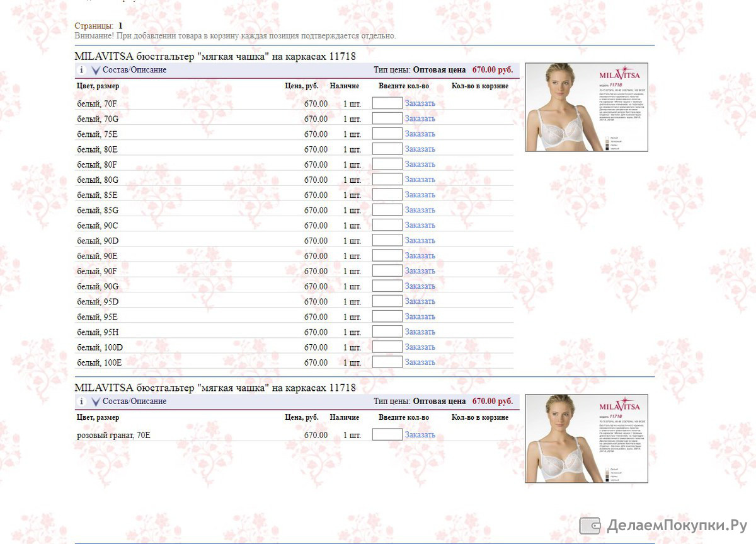Click first product title MILAVITSA бюстгальтер 11718
Image resolution: width=756 pixels, height=544 pixels.
pos(215,56)
